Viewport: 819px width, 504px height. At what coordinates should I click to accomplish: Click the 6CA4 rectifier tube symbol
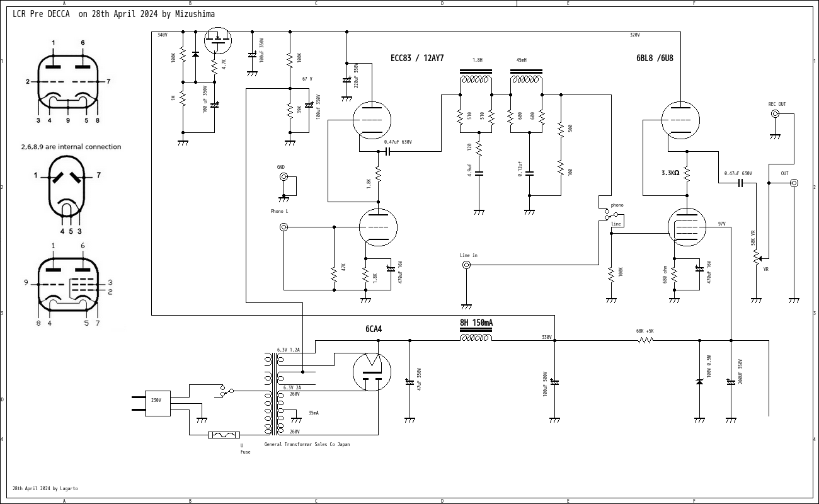(x=372, y=372)
